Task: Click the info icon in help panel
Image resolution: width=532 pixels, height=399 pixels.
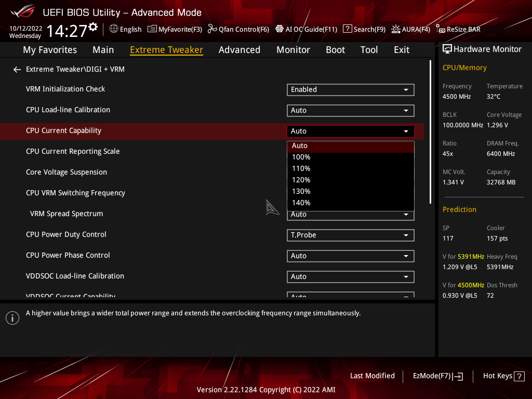Action: click(x=12, y=318)
